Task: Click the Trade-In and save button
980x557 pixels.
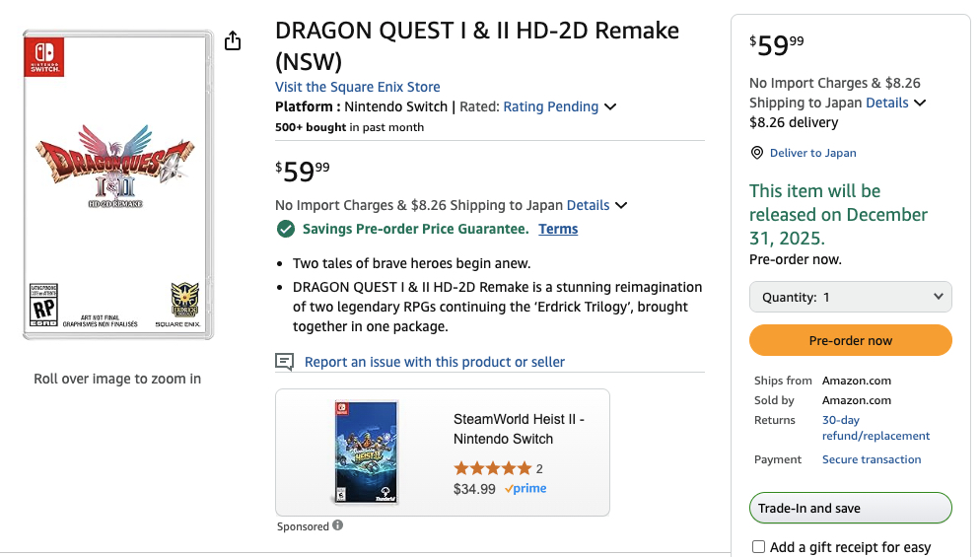Action: coord(850,508)
